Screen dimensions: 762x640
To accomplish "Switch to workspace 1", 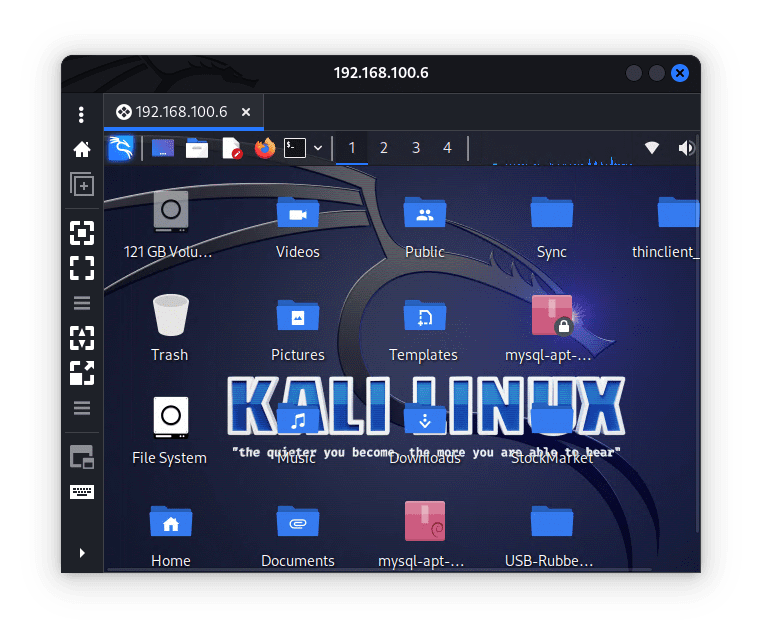I will coord(352,148).
